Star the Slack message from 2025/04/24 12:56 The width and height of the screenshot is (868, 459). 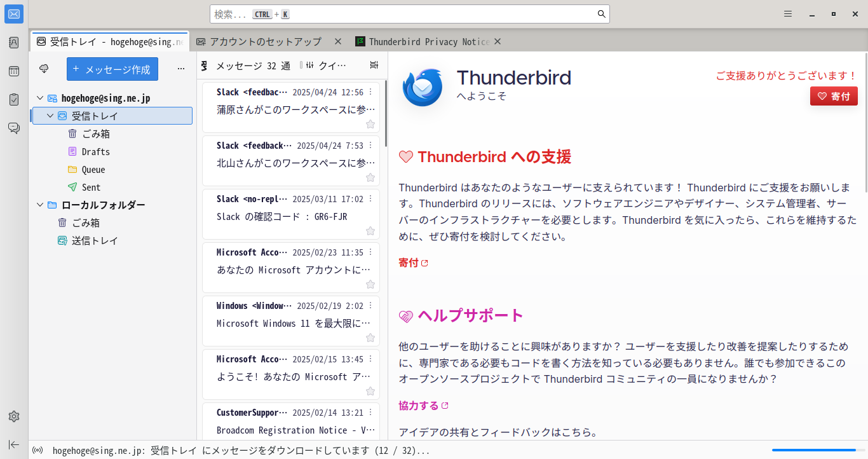click(x=370, y=124)
